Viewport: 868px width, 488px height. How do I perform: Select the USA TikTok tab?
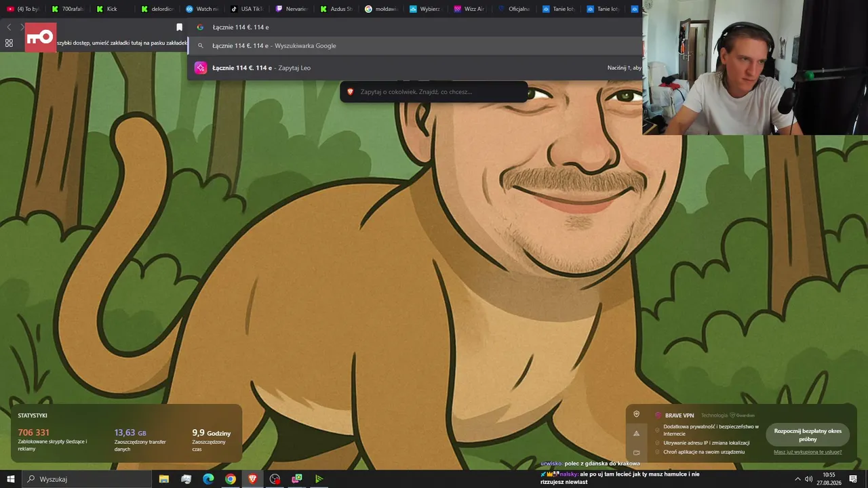click(x=247, y=9)
